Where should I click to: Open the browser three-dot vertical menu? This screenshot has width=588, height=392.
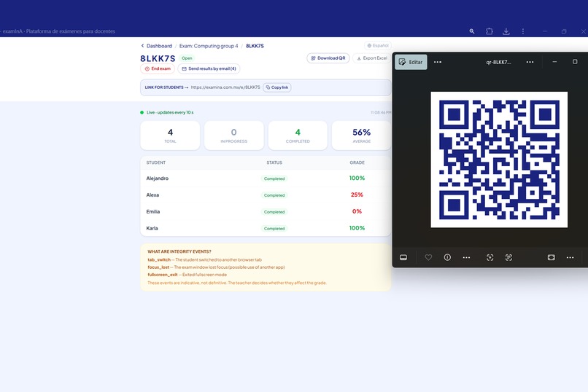click(523, 31)
